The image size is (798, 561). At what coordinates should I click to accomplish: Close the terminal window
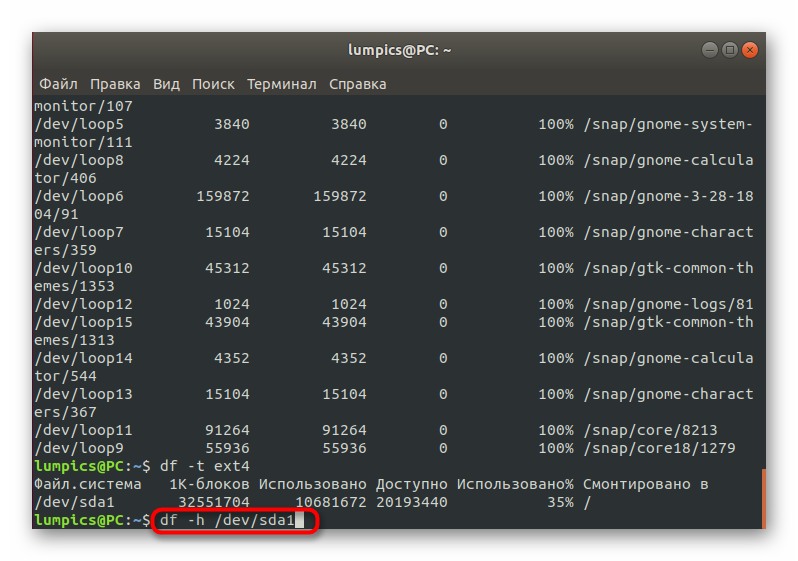click(750, 50)
